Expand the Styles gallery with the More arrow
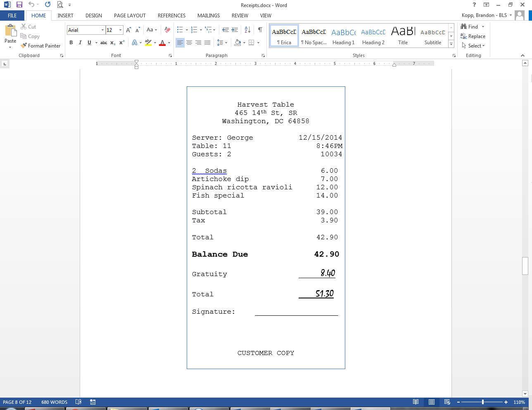The width and height of the screenshot is (532, 410). tap(451, 44)
